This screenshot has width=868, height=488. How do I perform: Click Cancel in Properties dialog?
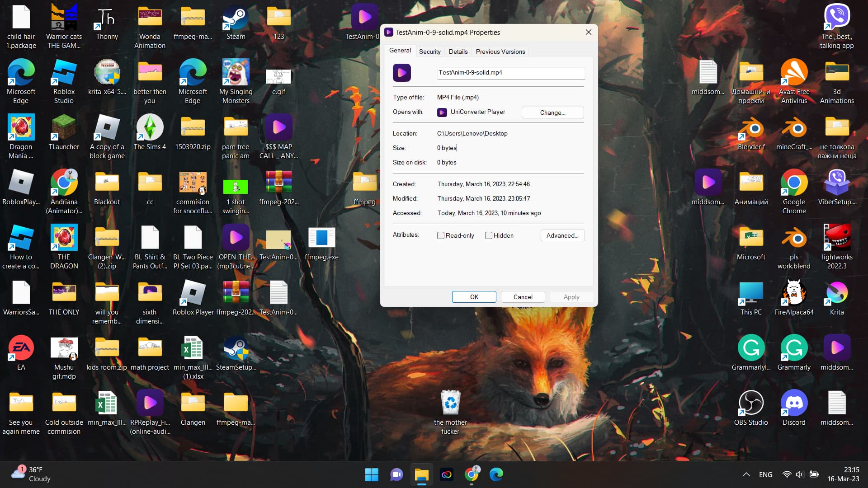[523, 297]
